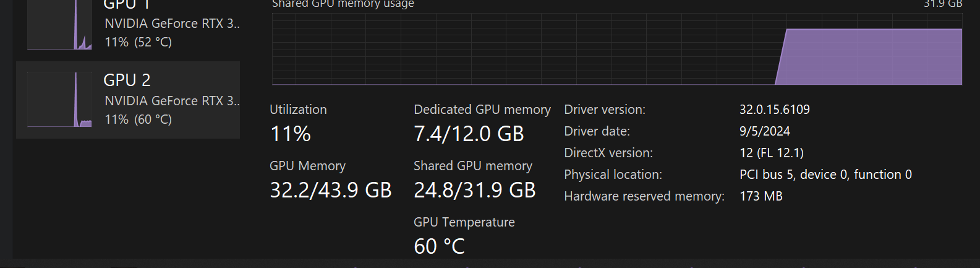980x268 pixels.
Task: Click the DirectX value 12 (FL 12.1)
Action: (772, 153)
